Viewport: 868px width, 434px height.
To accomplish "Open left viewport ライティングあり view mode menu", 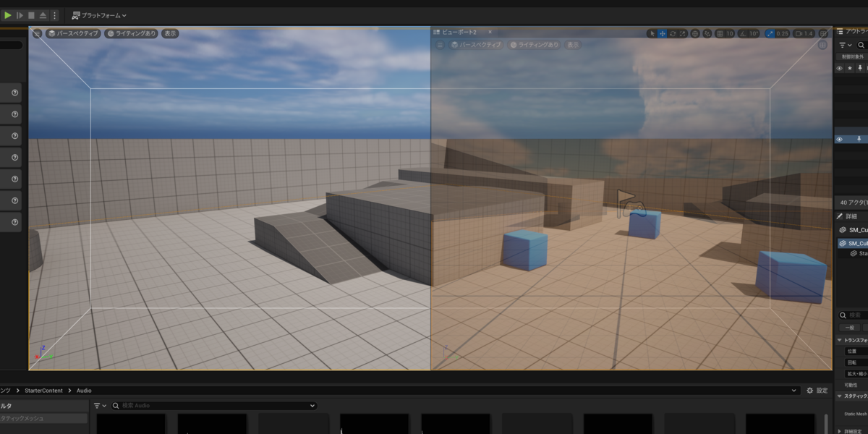I will point(131,33).
